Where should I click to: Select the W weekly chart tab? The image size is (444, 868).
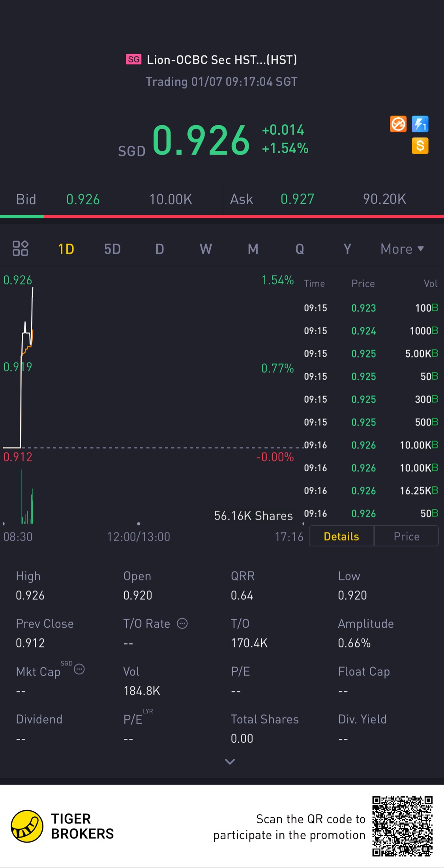(206, 249)
